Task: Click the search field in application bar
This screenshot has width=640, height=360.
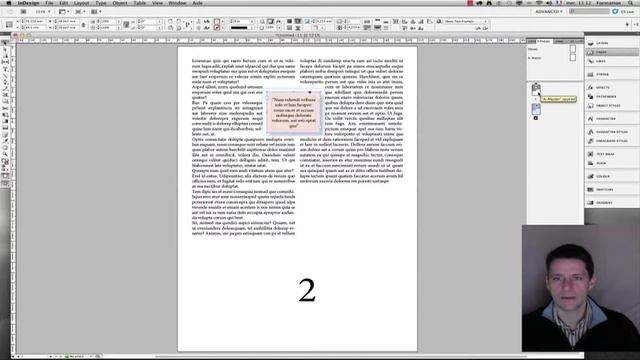Action: click(589, 11)
